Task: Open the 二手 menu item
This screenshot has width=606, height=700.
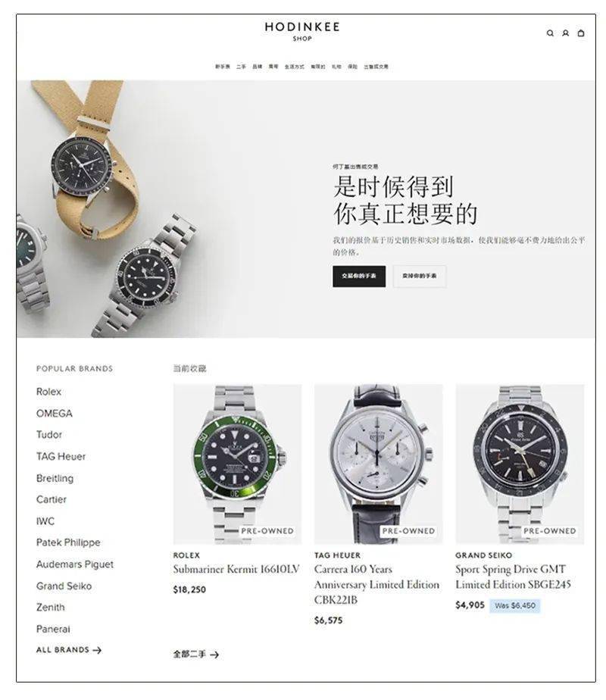Action: (x=241, y=67)
